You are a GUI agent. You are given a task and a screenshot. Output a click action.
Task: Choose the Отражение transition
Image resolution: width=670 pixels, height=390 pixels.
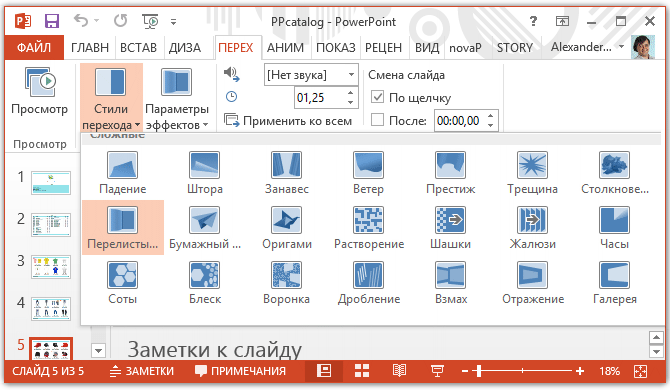tap(532, 283)
